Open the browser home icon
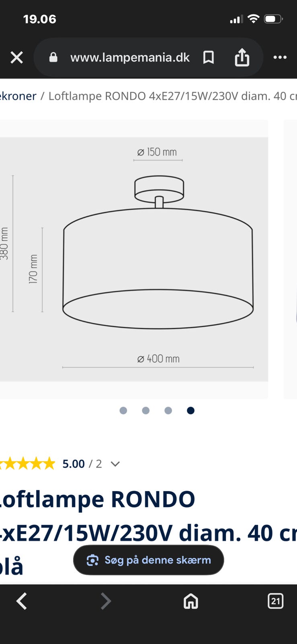 [191, 601]
